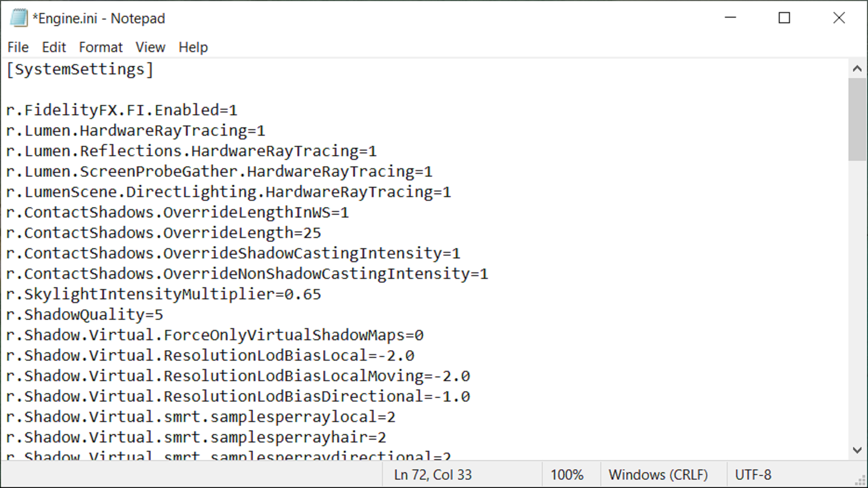Click the r.SkylightIntensityMultiplier=0.65 line
Viewport: 868px width, 488px height.
point(164,294)
